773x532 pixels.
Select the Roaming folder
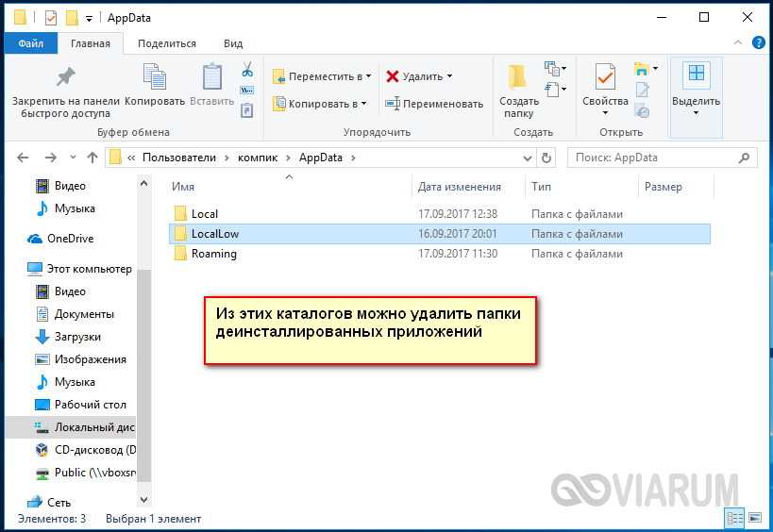point(439,254)
